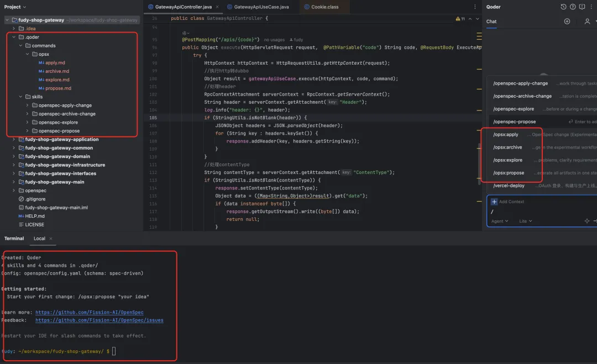Go to previous highlighted error arrow
Viewport: 597px width, 364px height.
470,19
